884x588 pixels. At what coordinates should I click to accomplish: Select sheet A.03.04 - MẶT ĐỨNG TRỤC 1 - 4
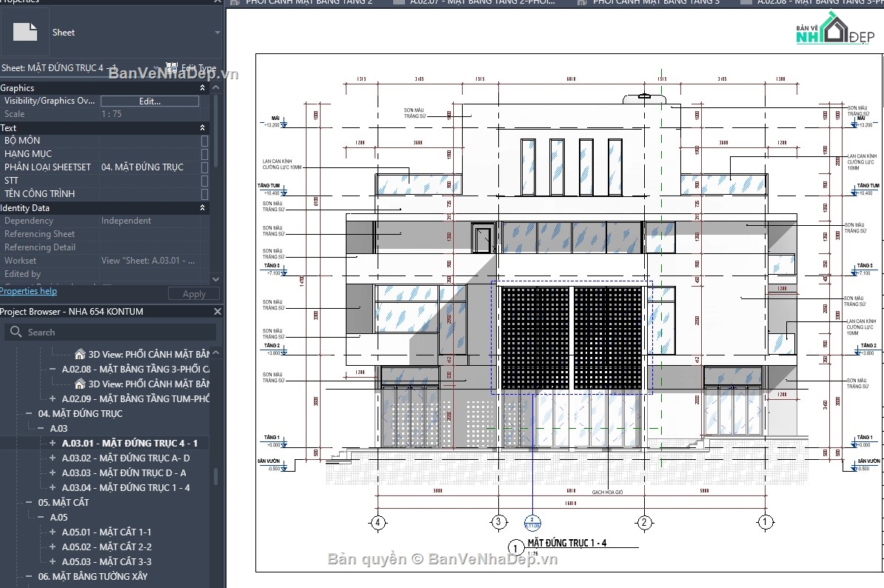(126, 487)
